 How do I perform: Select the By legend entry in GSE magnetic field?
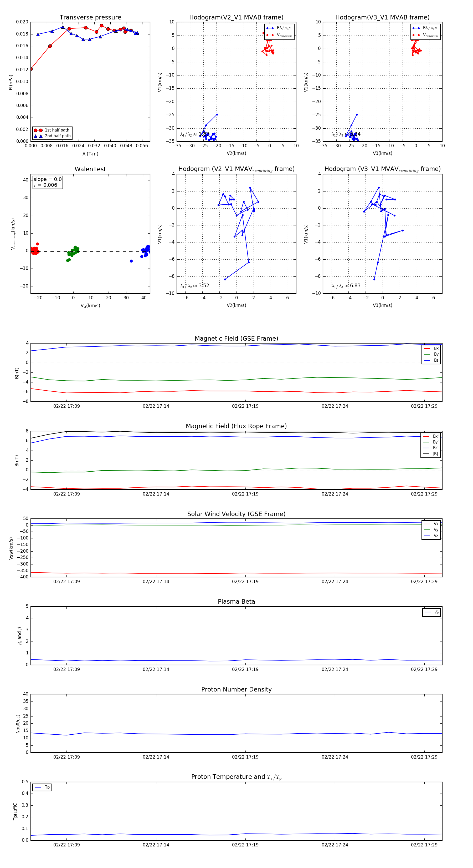click(x=431, y=355)
